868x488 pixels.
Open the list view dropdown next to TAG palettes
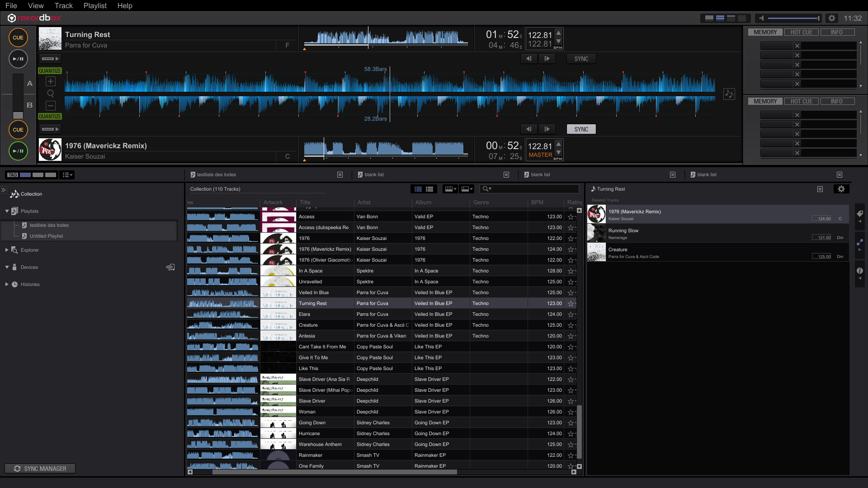pyautogui.click(x=67, y=175)
